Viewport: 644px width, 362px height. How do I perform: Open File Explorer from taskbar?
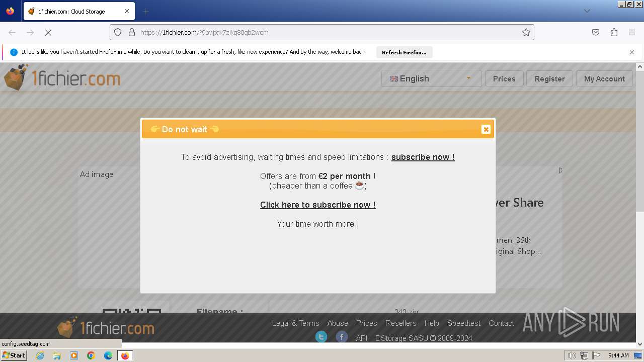click(x=57, y=355)
